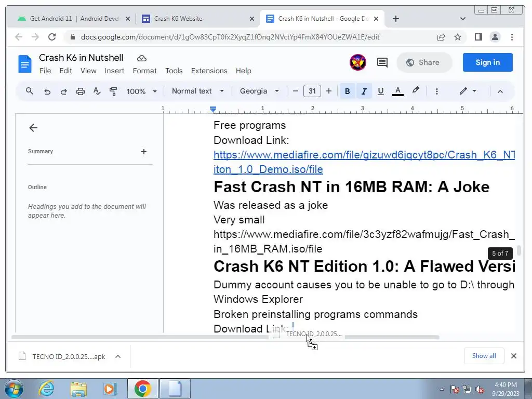This screenshot has height=399, width=532.
Task: Redo the last action
Action: tap(64, 91)
